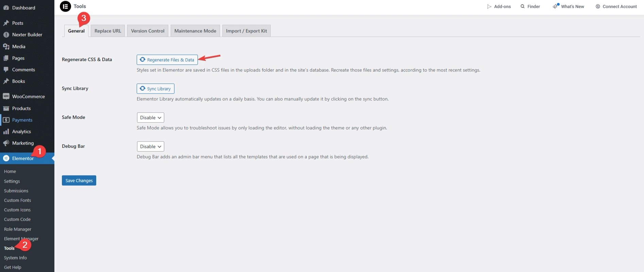Open the Debug Bar dropdown
644x272 pixels.
[151, 147]
